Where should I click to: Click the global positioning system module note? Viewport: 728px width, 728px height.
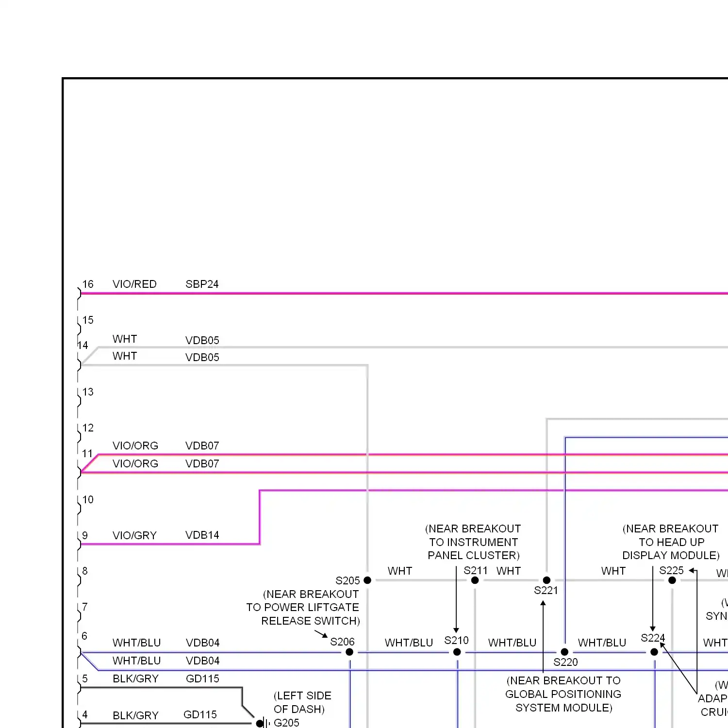563,694
